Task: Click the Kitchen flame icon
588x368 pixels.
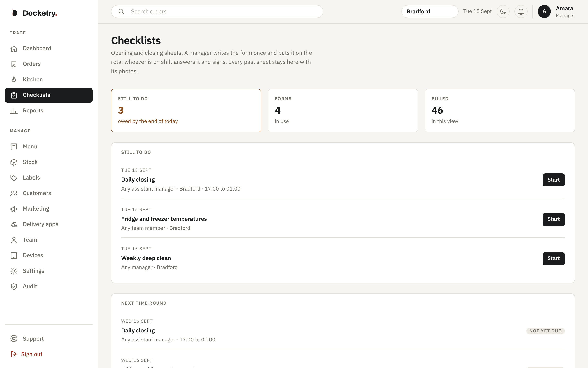Action: [14, 80]
